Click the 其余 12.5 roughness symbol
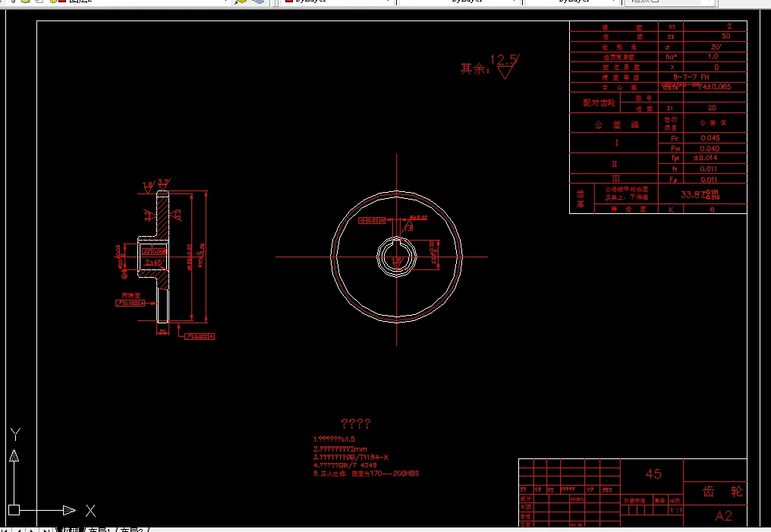This screenshot has width=771, height=532. click(x=489, y=67)
